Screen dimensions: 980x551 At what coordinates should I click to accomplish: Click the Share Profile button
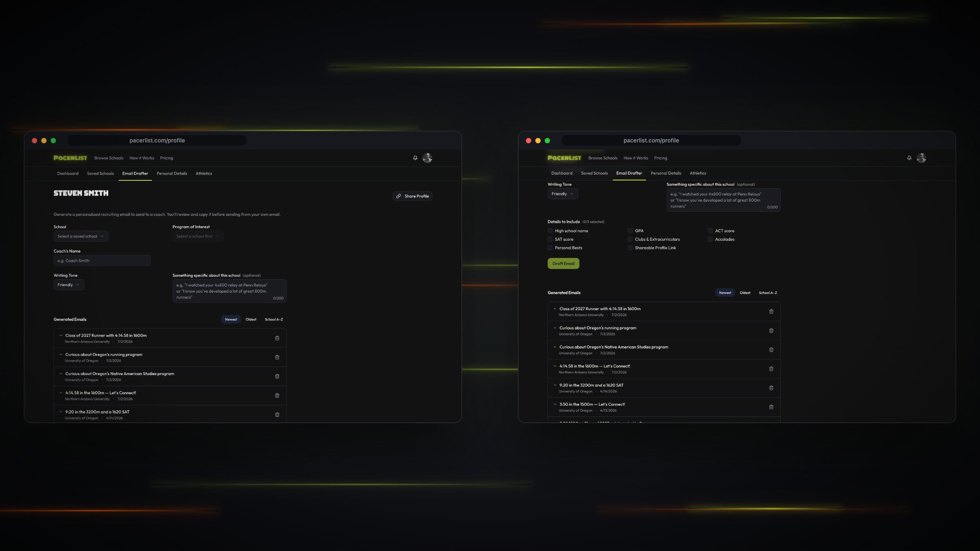[412, 196]
